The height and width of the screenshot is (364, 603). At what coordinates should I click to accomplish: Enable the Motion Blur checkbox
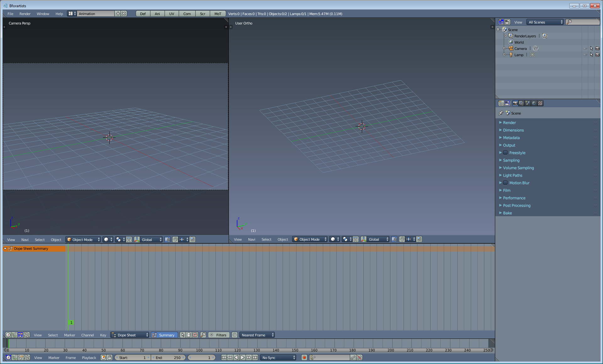coord(505,183)
